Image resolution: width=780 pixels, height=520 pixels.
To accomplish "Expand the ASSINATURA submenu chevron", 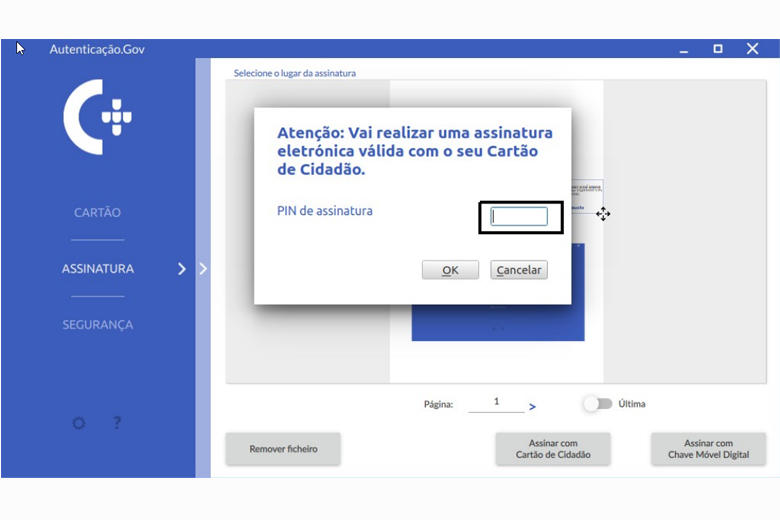I will pyautogui.click(x=181, y=268).
